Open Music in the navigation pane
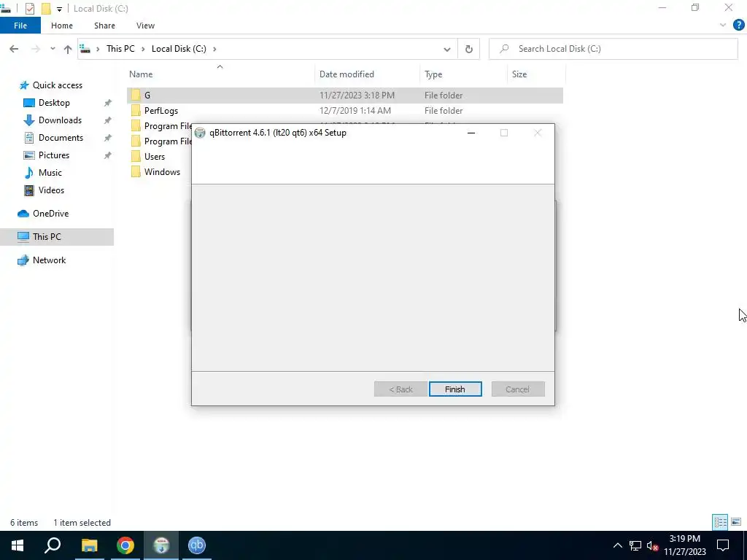The width and height of the screenshot is (747, 560). pyautogui.click(x=50, y=173)
